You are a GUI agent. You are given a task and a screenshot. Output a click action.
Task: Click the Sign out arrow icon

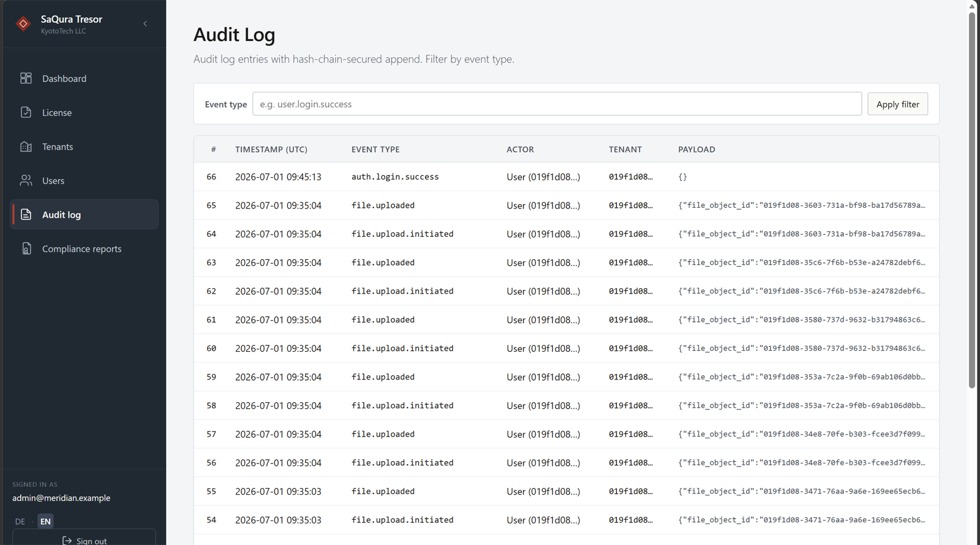pos(67,541)
